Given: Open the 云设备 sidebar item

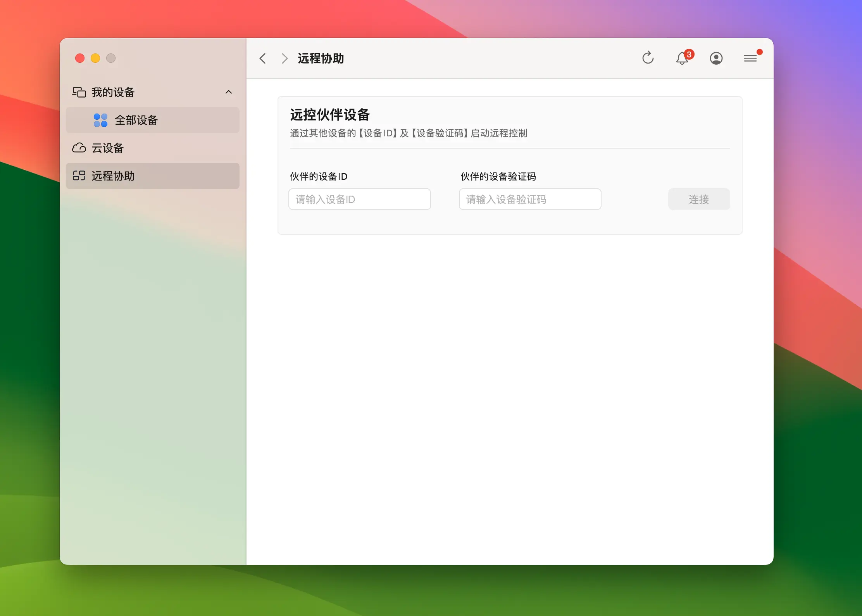Looking at the screenshot, I should click(108, 148).
